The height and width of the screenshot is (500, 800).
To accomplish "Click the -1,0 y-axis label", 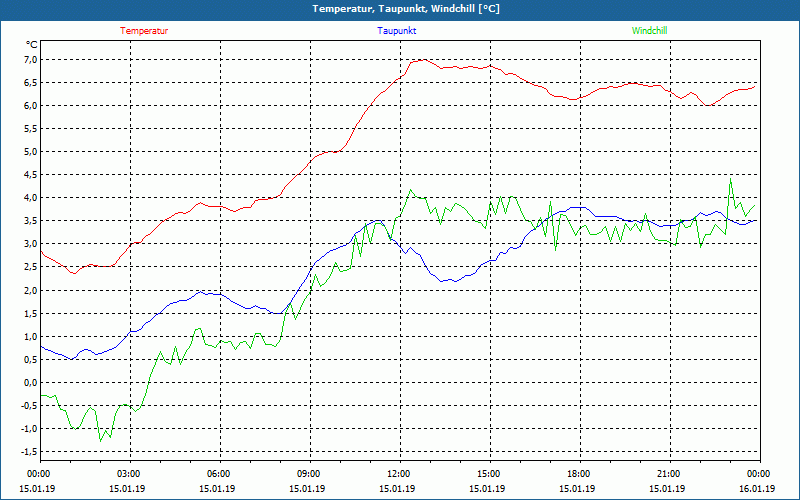I will point(29,429).
